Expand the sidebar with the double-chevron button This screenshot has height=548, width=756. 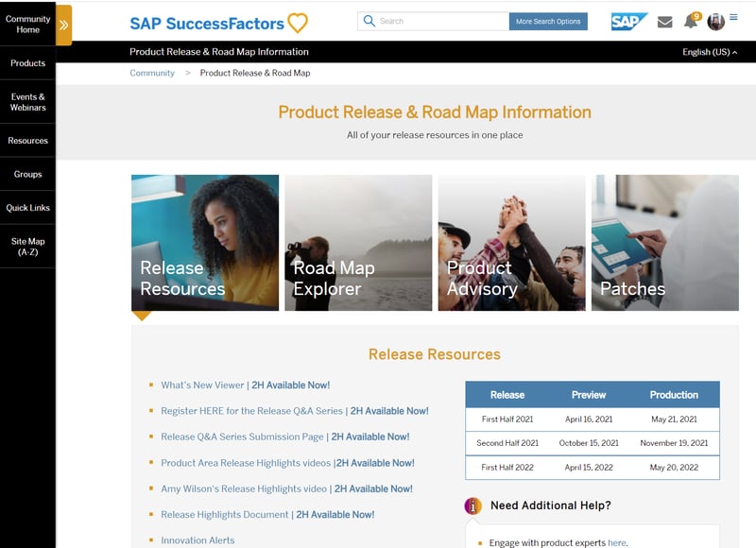point(63,26)
